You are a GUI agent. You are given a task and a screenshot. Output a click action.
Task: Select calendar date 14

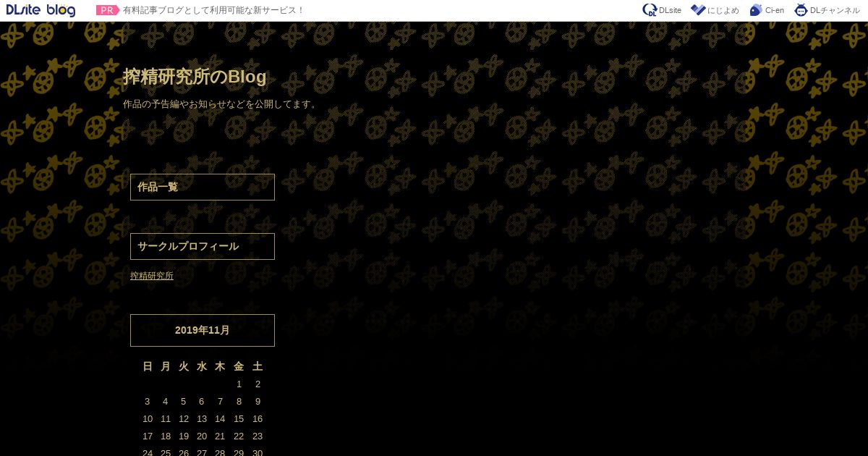pyautogui.click(x=220, y=419)
